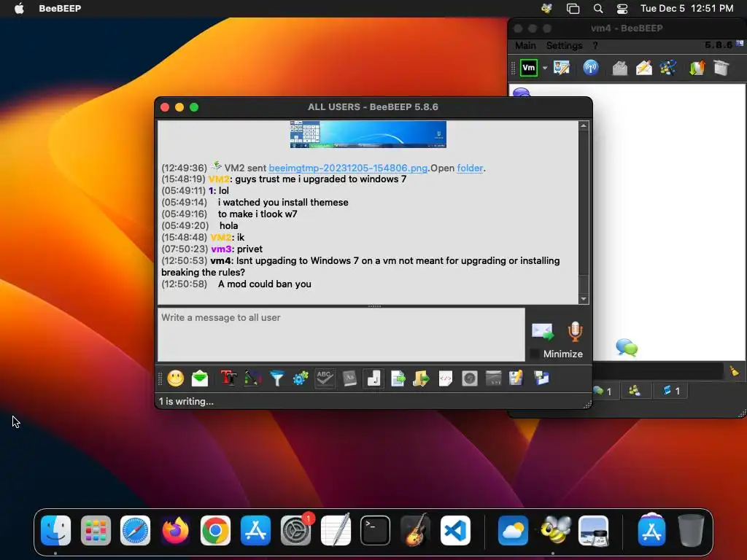Open Visual Studio Code from the dock
Image resolution: width=747 pixels, height=560 pixels.
pos(455,531)
